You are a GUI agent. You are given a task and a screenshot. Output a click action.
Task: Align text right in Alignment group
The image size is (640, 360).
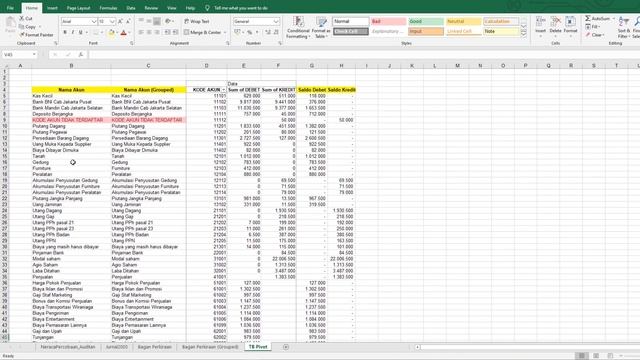157,32
